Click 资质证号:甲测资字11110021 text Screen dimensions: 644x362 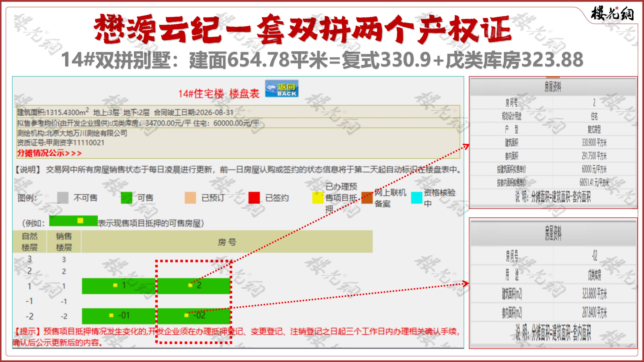click(x=61, y=143)
